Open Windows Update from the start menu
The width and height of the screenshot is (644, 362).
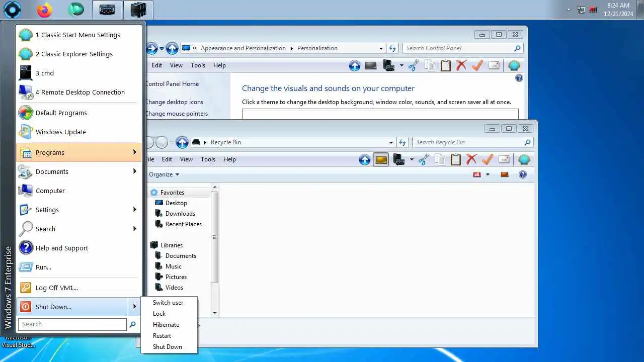pos(79,132)
